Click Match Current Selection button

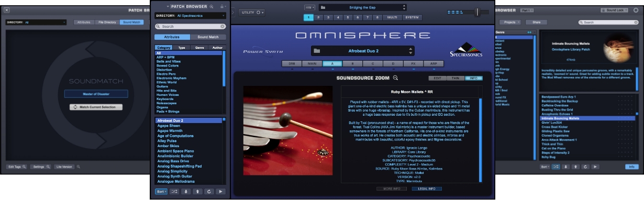coord(96,107)
